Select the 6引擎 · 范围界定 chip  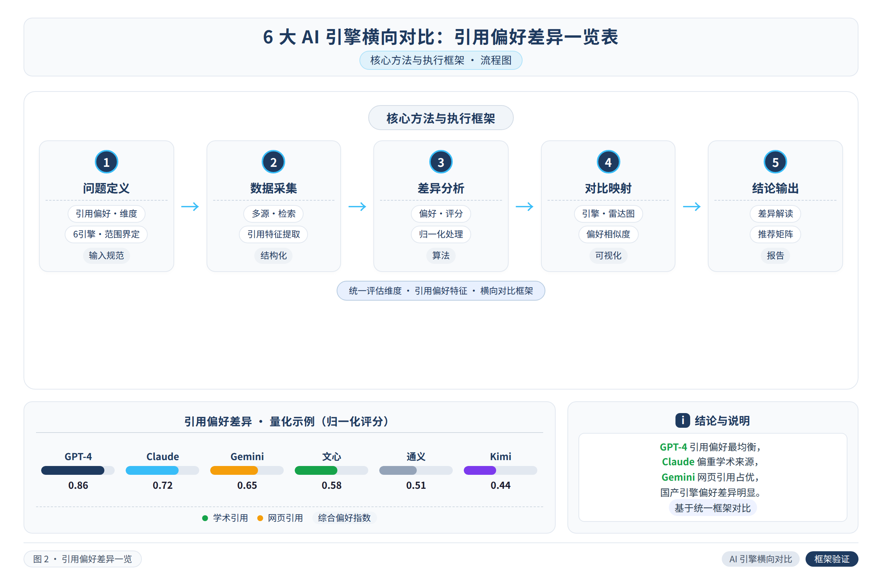coord(107,234)
